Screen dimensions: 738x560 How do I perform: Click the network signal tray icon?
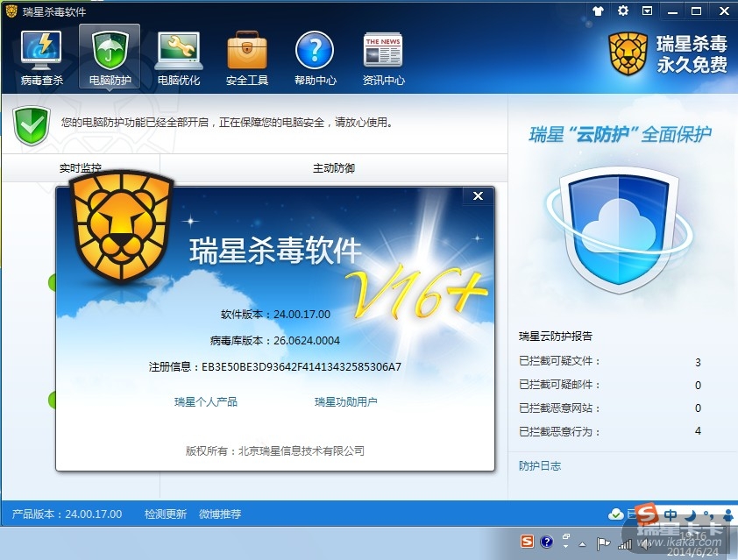point(625,544)
